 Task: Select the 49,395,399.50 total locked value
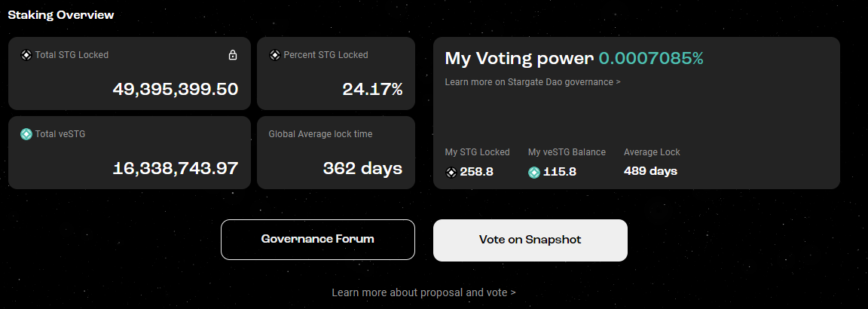[x=176, y=89]
